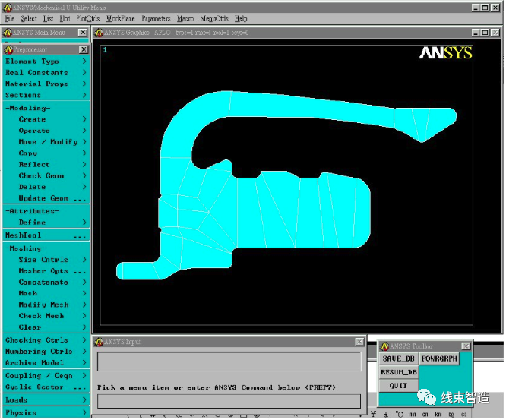Minimize the ANSYS Graphics window
The width and height of the screenshot is (506, 420).
click(x=476, y=33)
